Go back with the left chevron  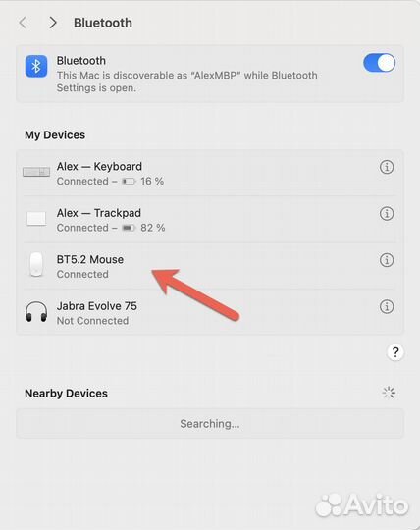pos(23,23)
